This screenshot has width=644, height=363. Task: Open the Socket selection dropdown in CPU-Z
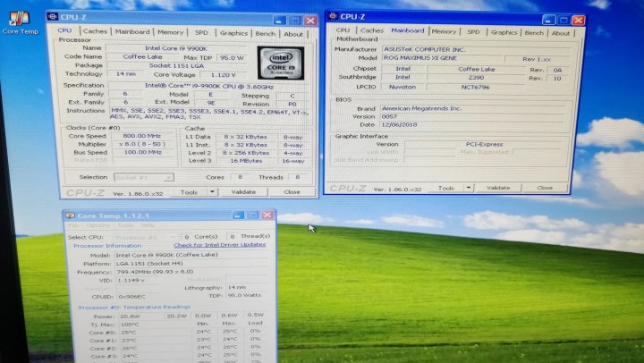coord(144,177)
